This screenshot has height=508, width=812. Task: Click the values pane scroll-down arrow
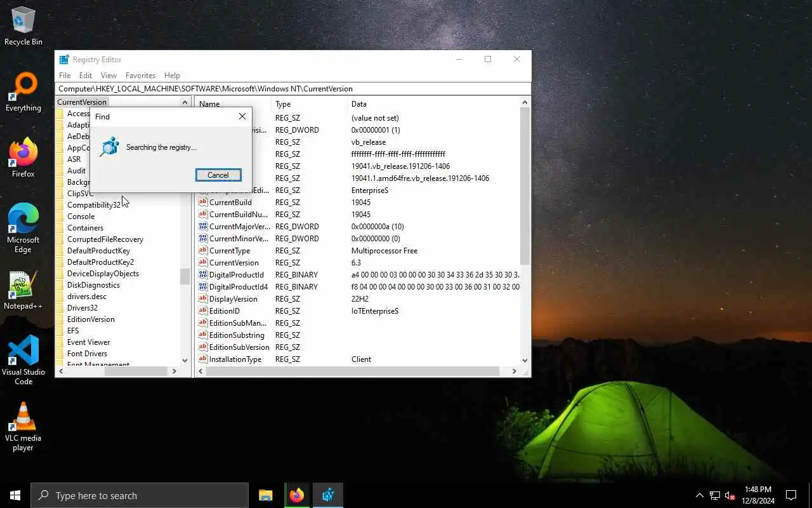click(525, 360)
